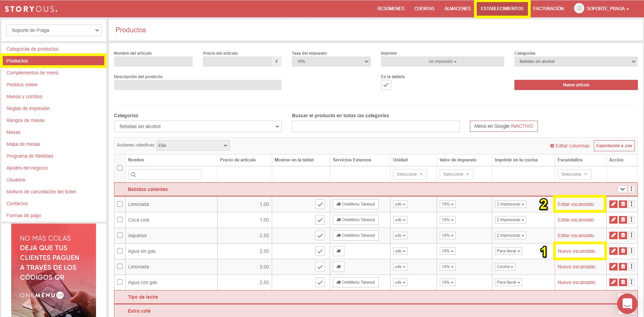Open the top Categorías dropdown in new article form
644x317 pixels.
(x=576, y=61)
